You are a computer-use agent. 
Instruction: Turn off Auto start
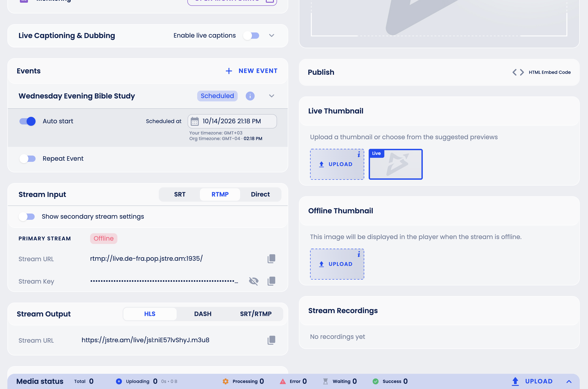coord(27,121)
